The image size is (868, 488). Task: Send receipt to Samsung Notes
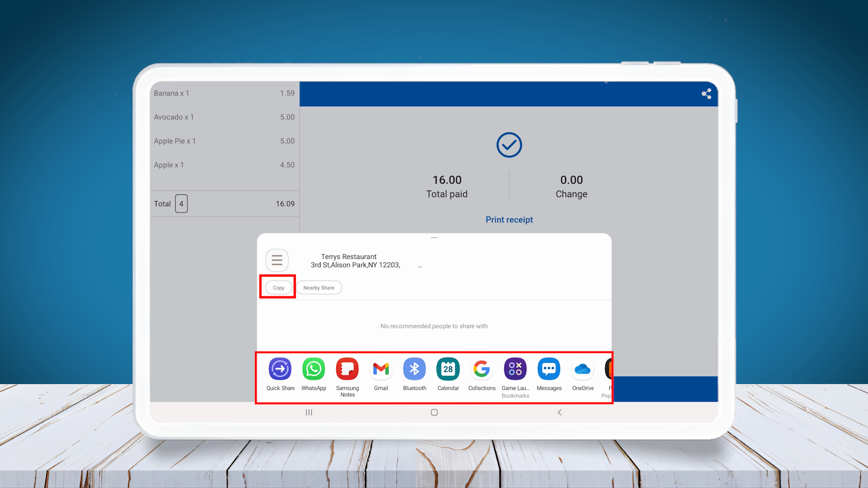(347, 369)
